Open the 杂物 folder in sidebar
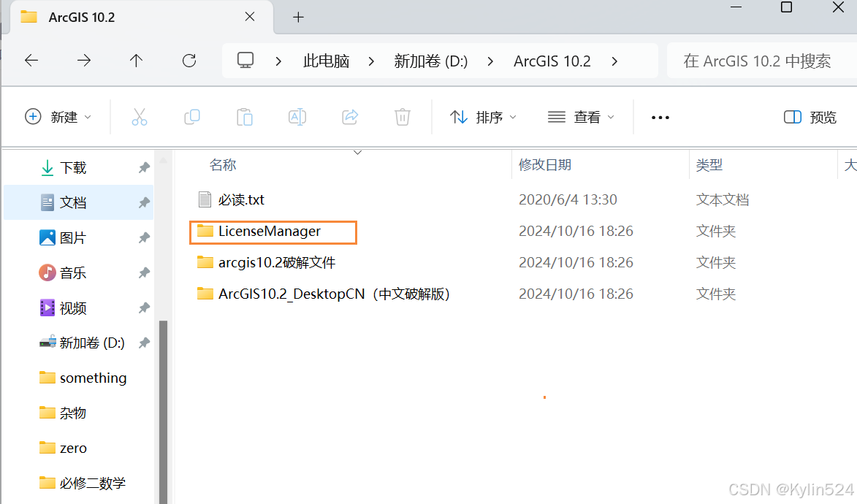Viewport: 857px width, 504px height. click(x=72, y=413)
